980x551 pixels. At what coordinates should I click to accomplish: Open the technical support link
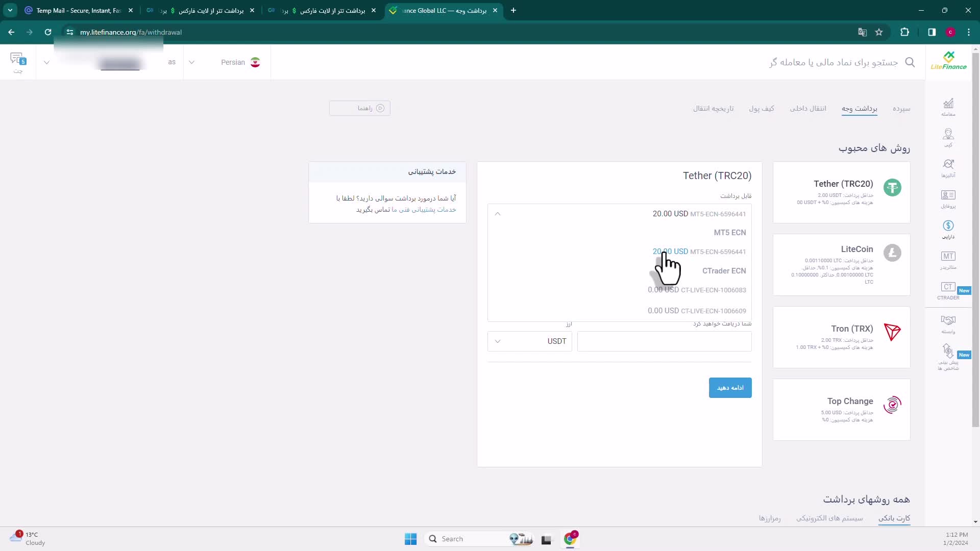(x=424, y=210)
